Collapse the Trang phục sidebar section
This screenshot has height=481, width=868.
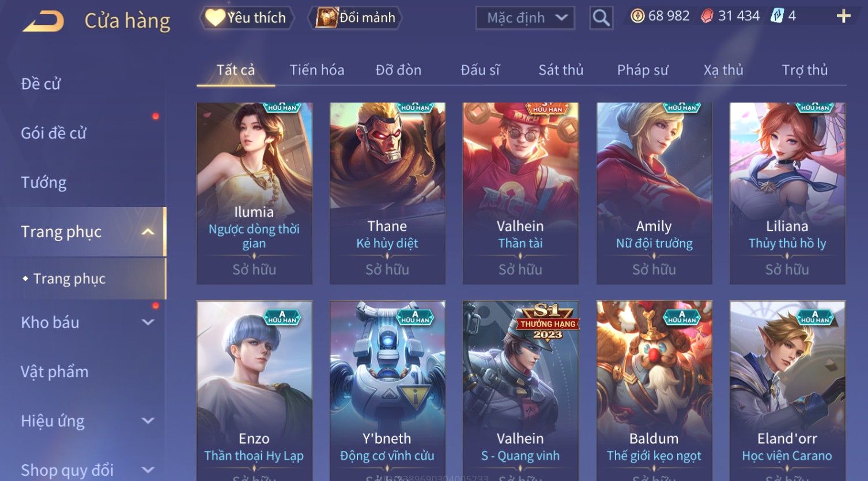click(148, 232)
